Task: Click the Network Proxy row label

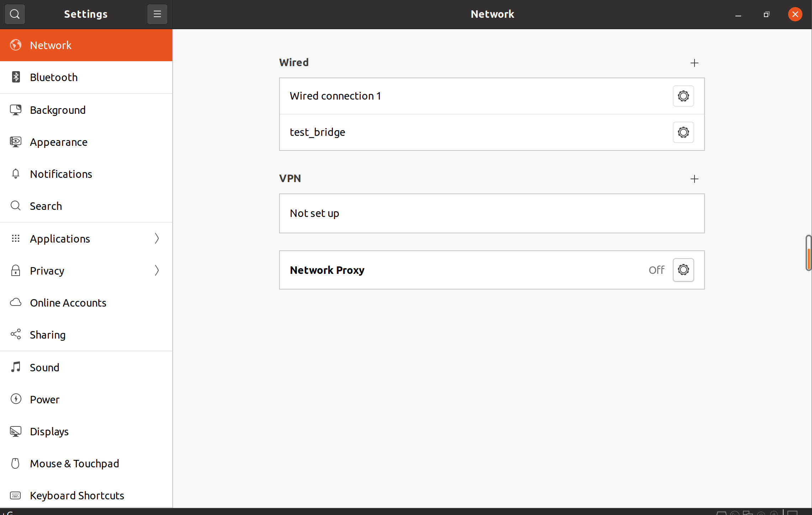Action: (x=327, y=270)
